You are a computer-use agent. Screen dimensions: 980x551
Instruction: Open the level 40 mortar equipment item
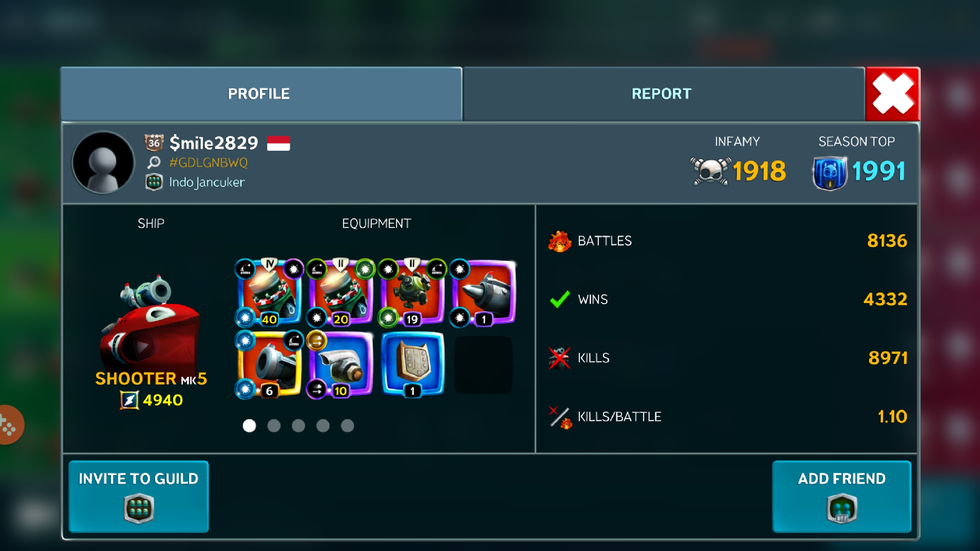[269, 293]
